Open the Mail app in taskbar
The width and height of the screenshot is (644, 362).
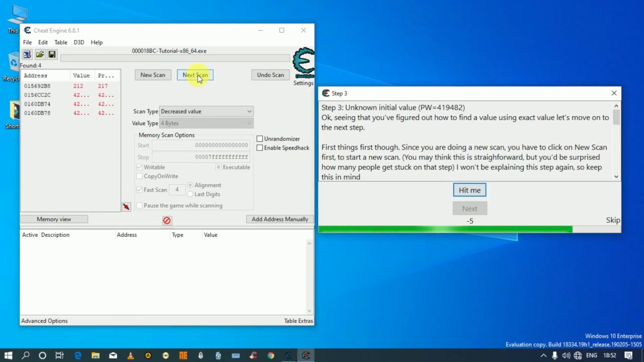pos(113,355)
